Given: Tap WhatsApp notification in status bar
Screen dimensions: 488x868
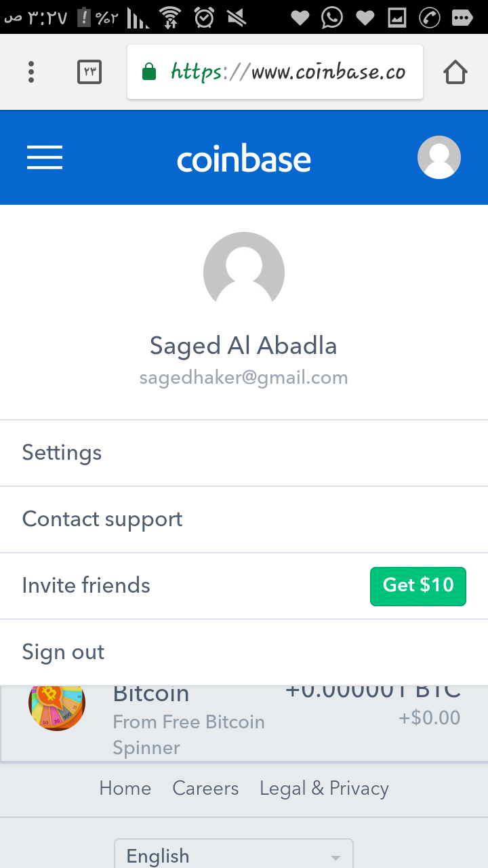Looking at the screenshot, I should click(x=332, y=17).
